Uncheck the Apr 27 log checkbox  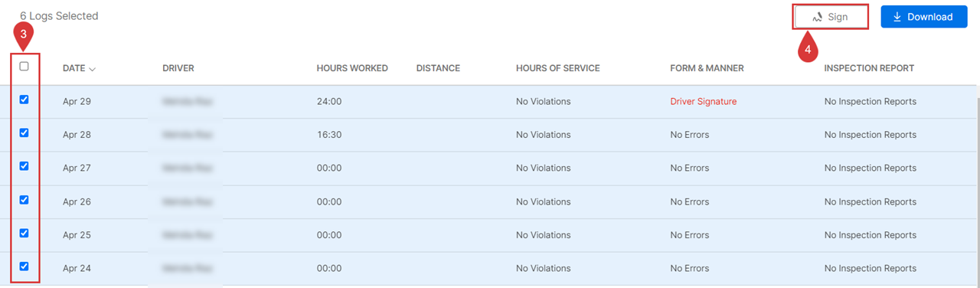point(24,166)
